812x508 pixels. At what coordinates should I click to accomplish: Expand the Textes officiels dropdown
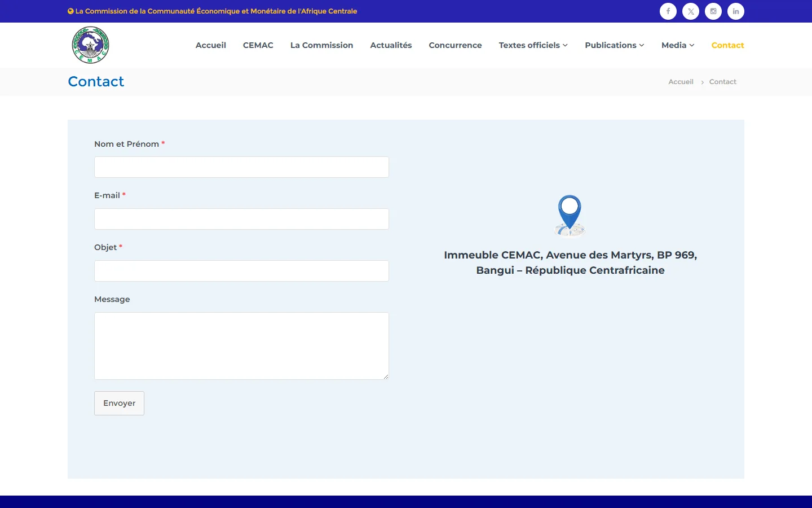click(533, 45)
